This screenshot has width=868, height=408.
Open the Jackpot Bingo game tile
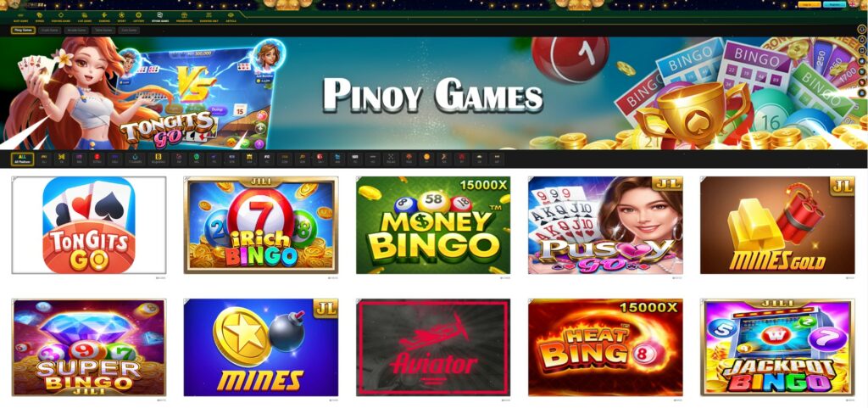click(x=777, y=348)
